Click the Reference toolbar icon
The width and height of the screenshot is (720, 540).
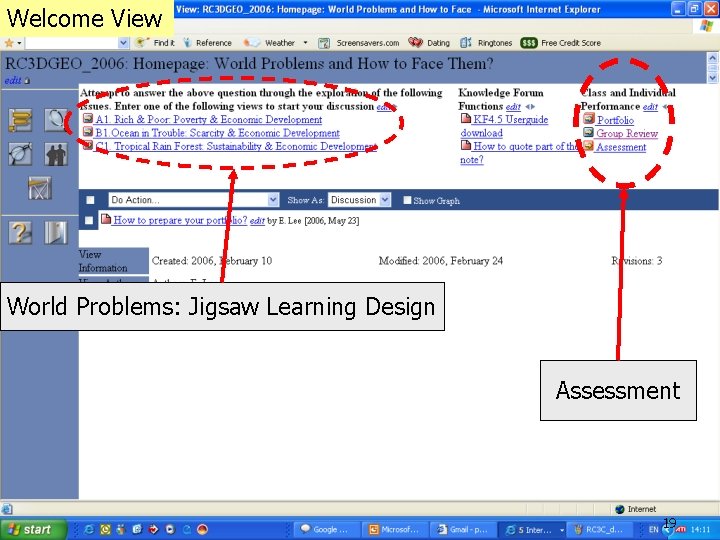[x=187, y=43]
